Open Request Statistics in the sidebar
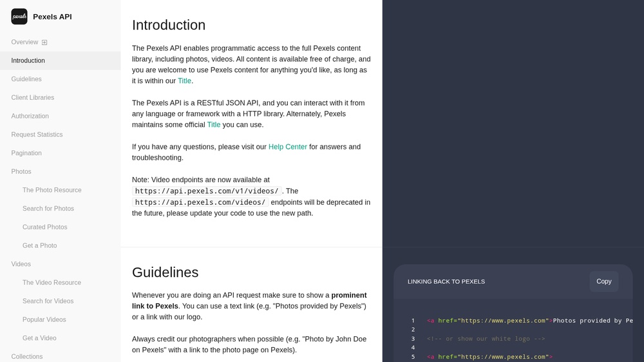Screen dimensions: 644x362 (37, 135)
